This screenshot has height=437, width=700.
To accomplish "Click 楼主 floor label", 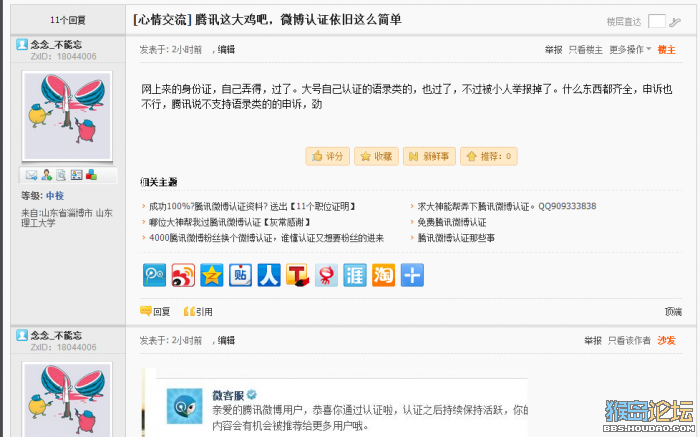I will point(667,50).
